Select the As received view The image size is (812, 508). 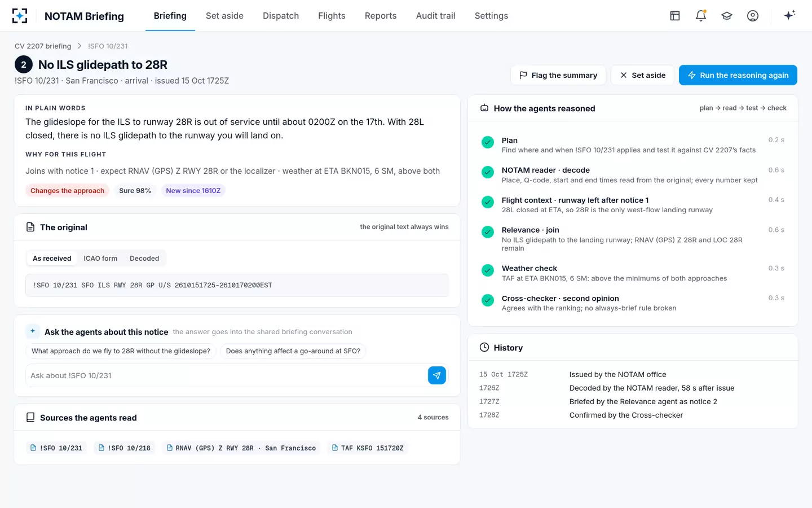(52, 259)
